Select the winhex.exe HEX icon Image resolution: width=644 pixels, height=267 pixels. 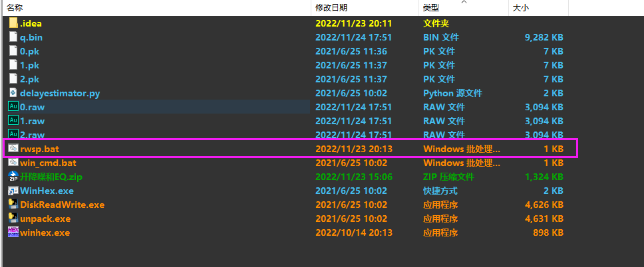[x=13, y=232]
